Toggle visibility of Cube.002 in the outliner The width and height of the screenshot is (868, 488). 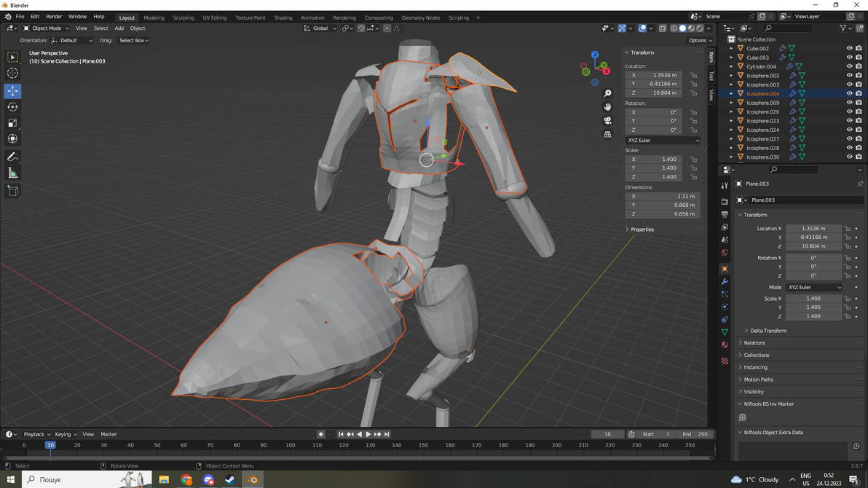point(848,47)
